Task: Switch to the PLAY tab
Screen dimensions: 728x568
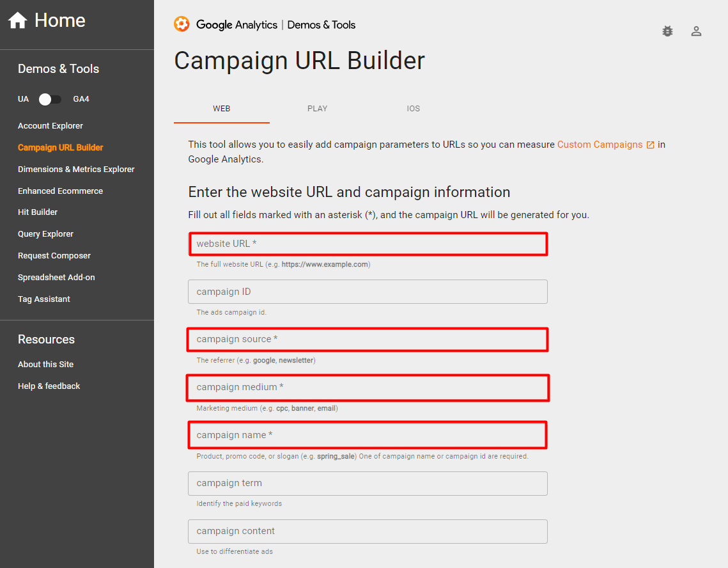Action: [317, 109]
